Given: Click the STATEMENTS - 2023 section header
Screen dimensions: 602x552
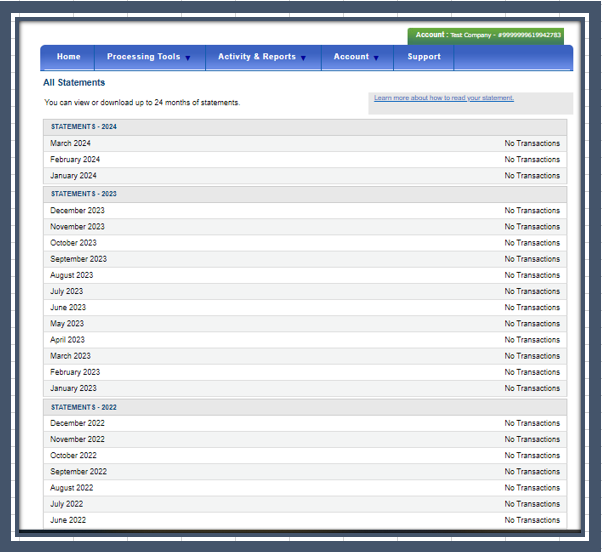Looking at the screenshot, I should coord(305,194).
